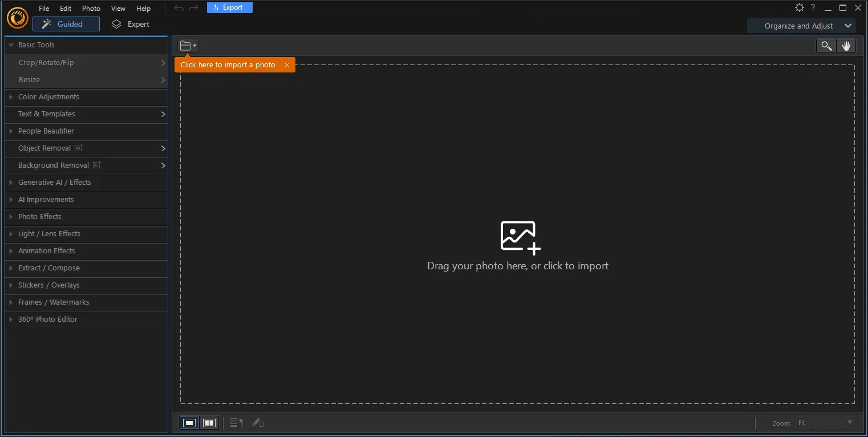This screenshot has width=868, height=437.
Task: Open Background Removal tool
Action: coord(86,165)
